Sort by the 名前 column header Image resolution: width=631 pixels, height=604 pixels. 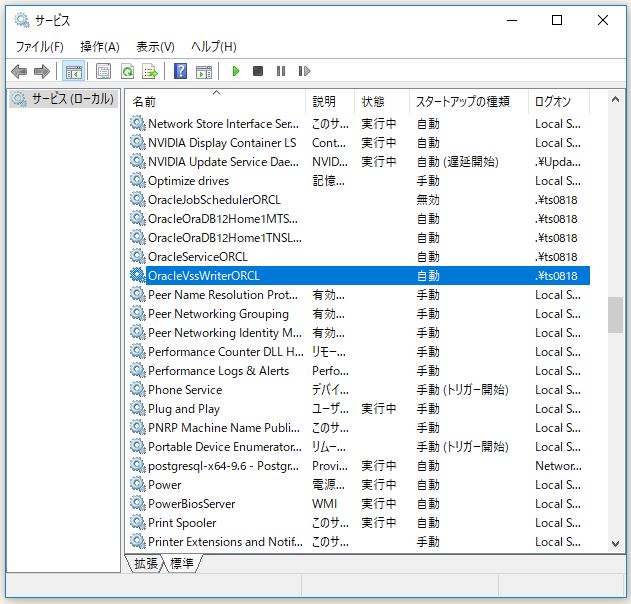[217, 101]
